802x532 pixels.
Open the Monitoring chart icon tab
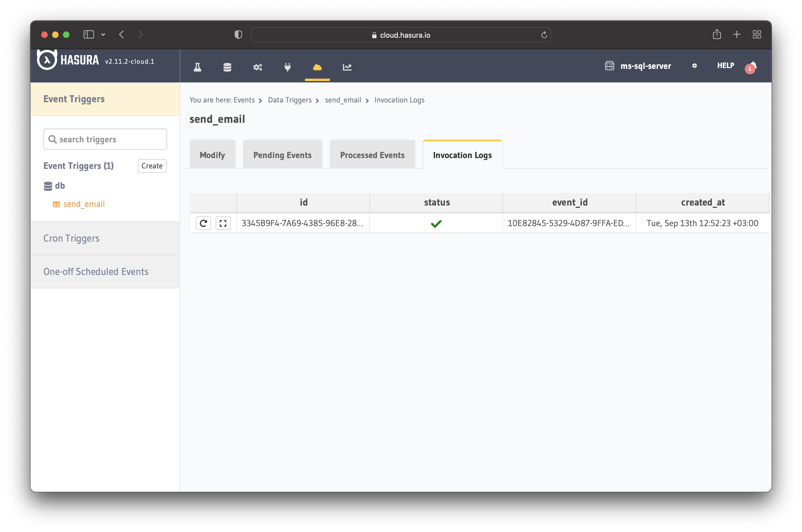point(347,67)
